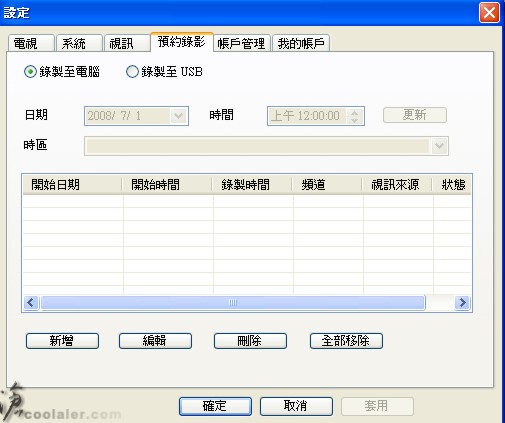Screen dimensions: 505x423
Task: Expand the 日期 date dropdown arrow
Action: 179,116
